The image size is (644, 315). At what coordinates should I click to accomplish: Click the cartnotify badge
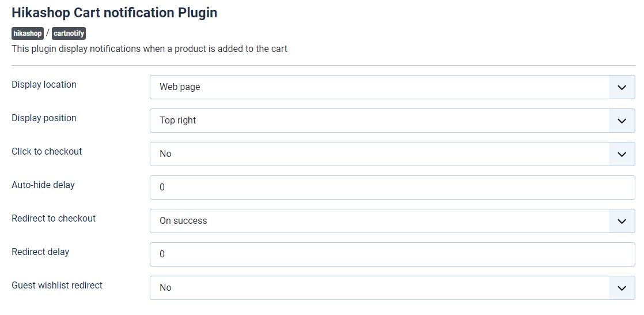[x=69, y=33]
